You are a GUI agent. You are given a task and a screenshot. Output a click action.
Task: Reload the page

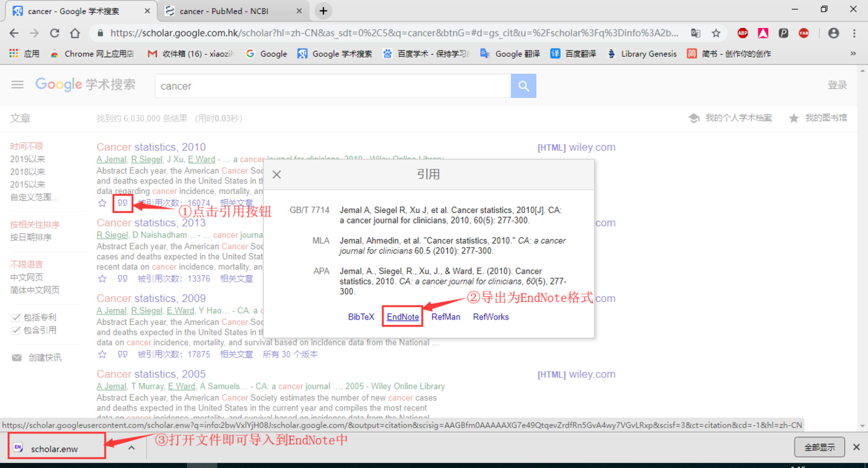[x=55, y=33]
